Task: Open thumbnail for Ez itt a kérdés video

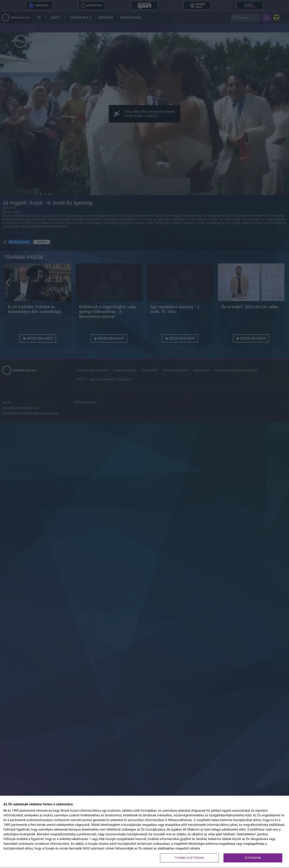Action: (x=38, y=282)
